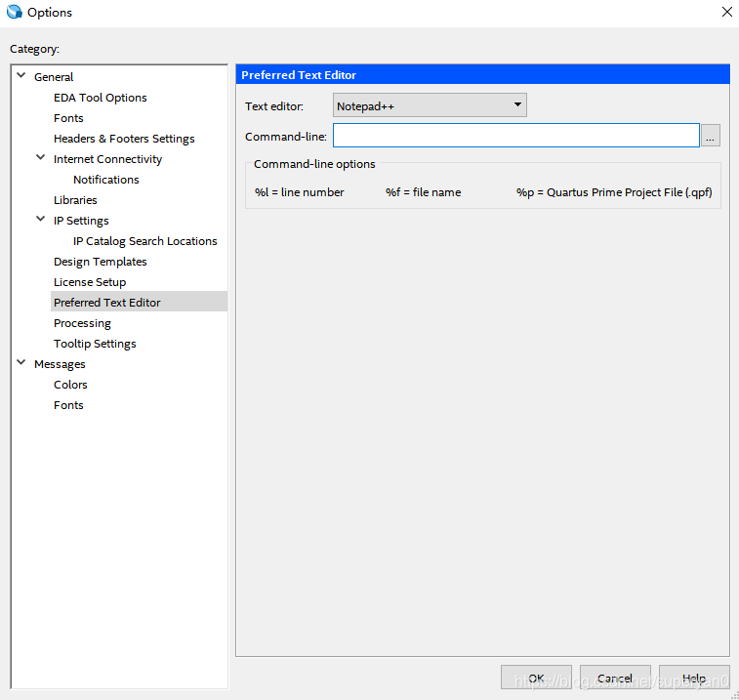739x700 pixels.
Task: Select Internet Connectivity item
Action: pos(108,159)
